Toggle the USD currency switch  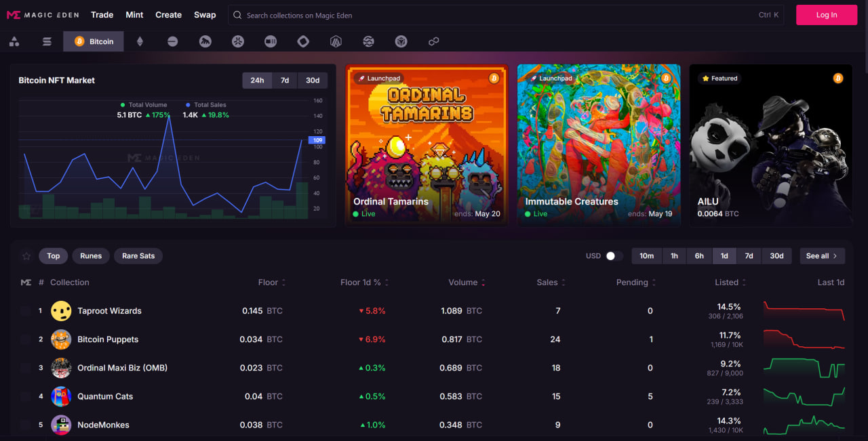(614, 256)
